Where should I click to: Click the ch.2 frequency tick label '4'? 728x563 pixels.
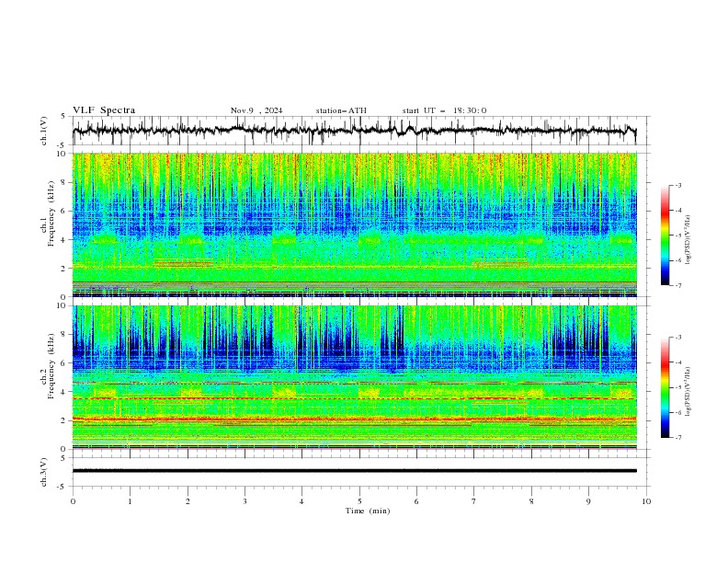click(x=64, y=392)
